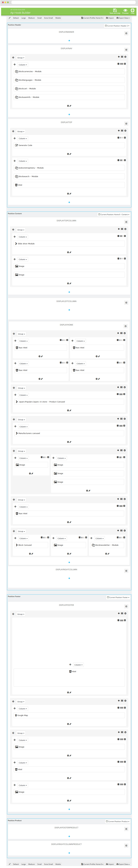Select the blockcurrencies - Module widget
The width and height of the screenshot is (138, 868).
pos(69,71)
